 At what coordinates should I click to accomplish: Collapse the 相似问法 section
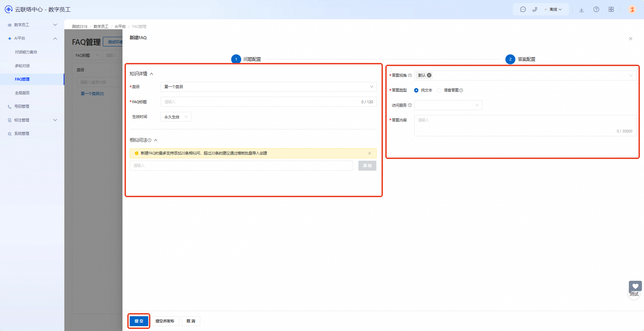[x=155, y=140]
